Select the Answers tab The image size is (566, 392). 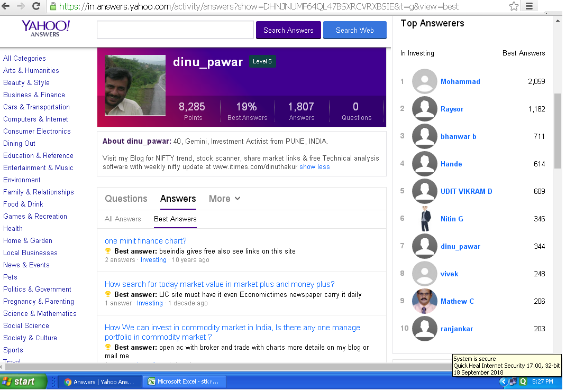pyautogui.click(x=178, y=199)
